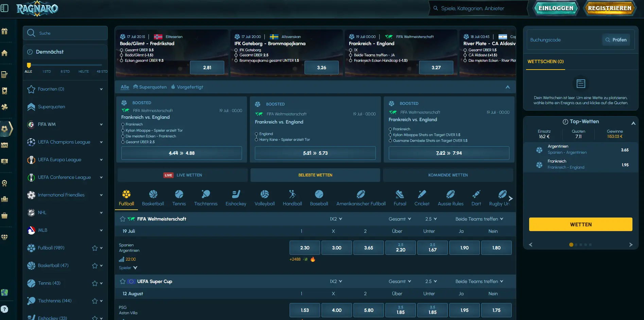Set time filter slider to HEUTE

(84, 72)
